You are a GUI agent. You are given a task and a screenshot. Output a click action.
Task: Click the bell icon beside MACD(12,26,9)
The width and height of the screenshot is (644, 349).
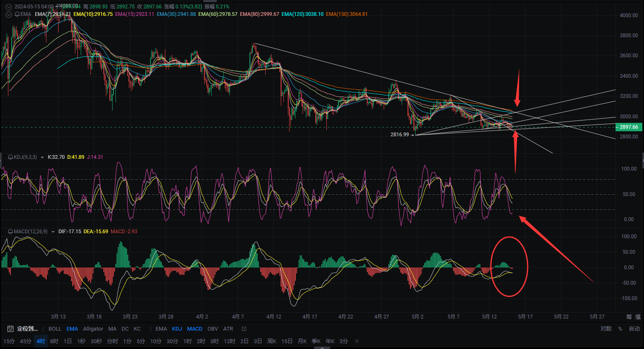[x=10, y=232]
